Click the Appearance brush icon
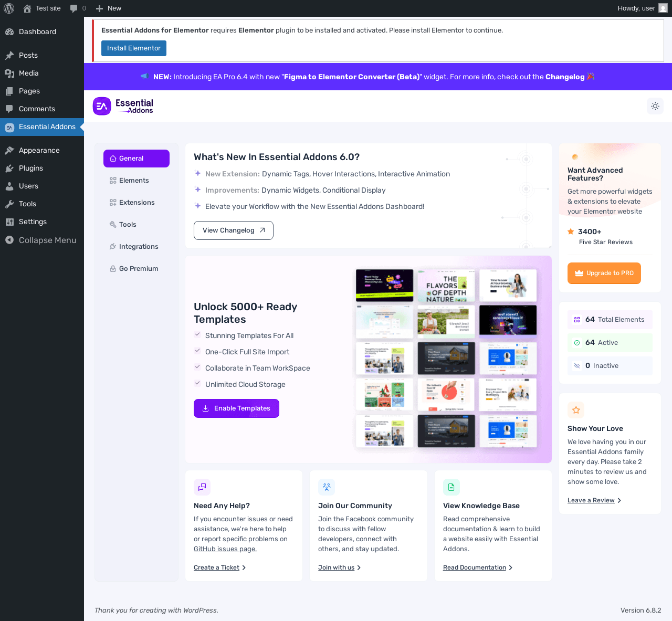Image resolution: width=672 pixels, height=621 pixels. coord(9,150)
